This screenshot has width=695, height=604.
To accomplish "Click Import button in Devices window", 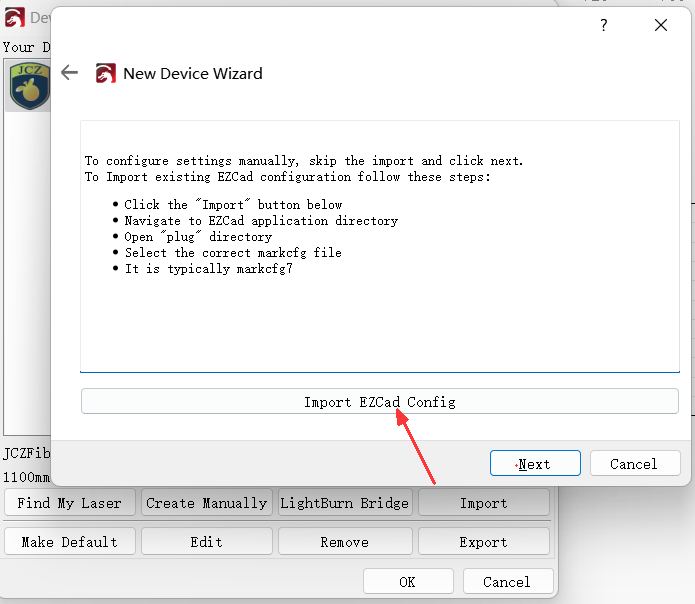I will pos(484,503).
